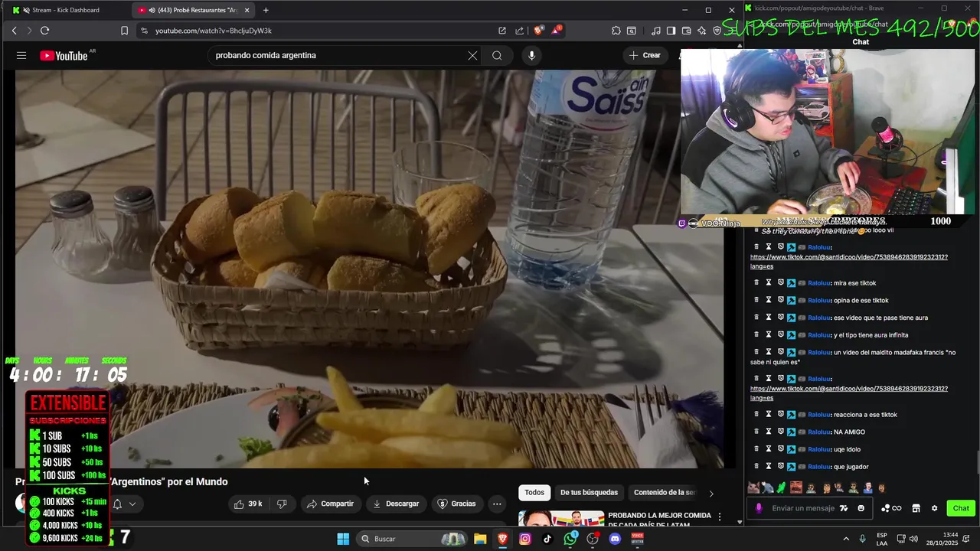This screenshot has height=551, width=980.
Task: Open a new browser tab
Action: pyautogui.click(x=266, y=10)
